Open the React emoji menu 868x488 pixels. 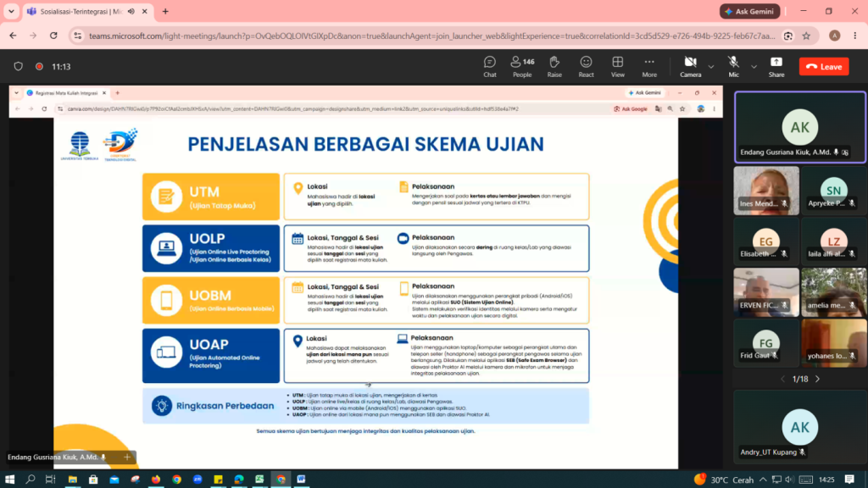click(x=586, y=66)
